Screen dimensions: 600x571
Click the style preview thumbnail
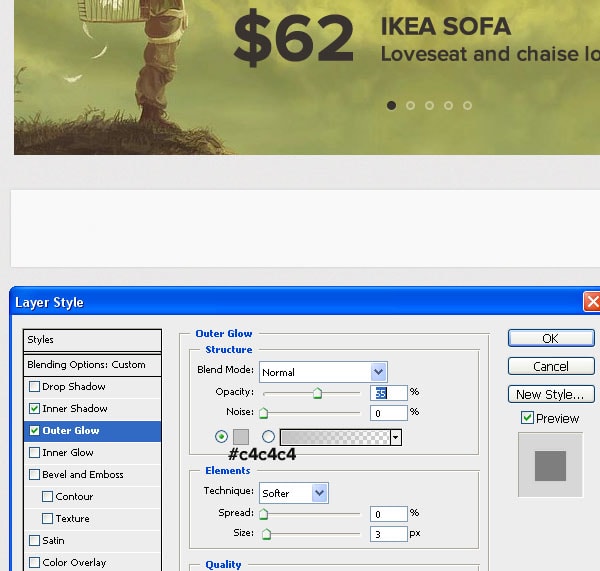coord(550,465)
